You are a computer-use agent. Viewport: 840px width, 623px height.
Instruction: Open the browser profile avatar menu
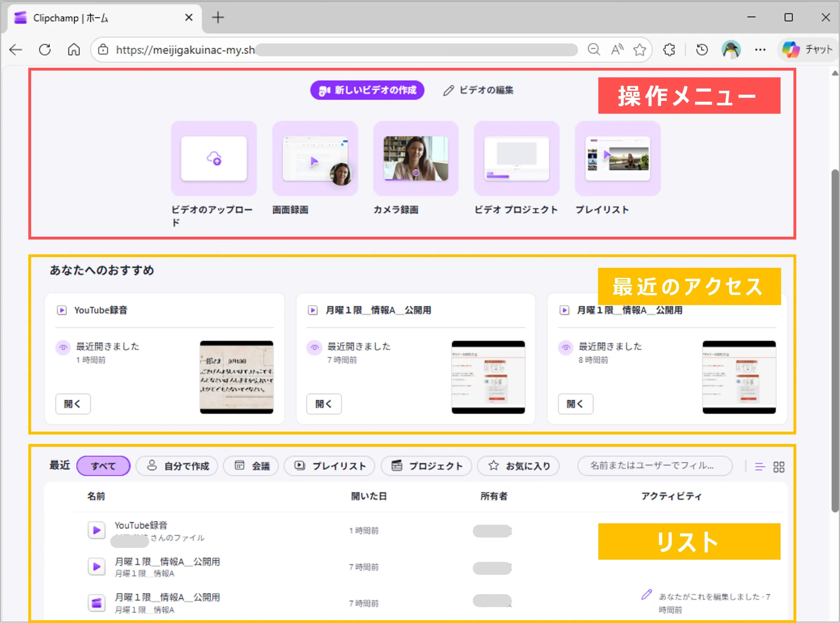[x=731, y=50]
